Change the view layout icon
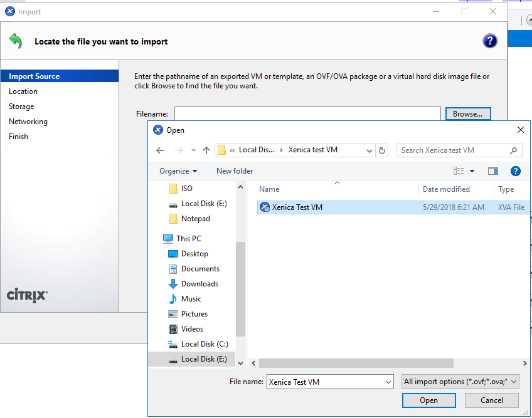Viewport: 532px width, 418px height. (459, 171)
